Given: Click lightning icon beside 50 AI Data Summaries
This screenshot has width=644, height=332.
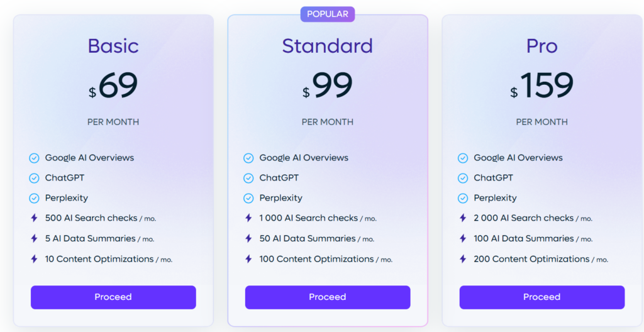Looking at the screenshot, I should pos(248,238).
